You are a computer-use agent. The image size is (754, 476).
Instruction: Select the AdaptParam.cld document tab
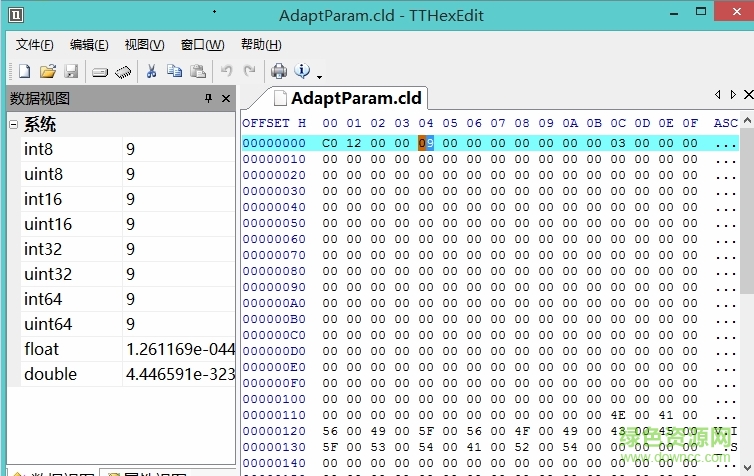click(x=346, y=98)
